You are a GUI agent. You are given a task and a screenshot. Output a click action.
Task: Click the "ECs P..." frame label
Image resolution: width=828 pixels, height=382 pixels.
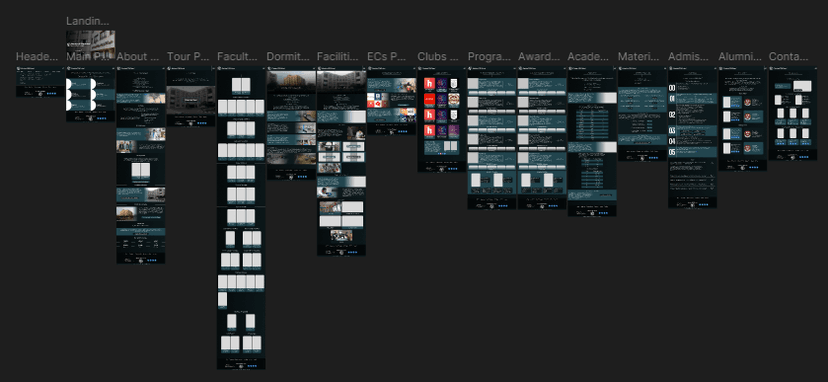coord(387,57)
